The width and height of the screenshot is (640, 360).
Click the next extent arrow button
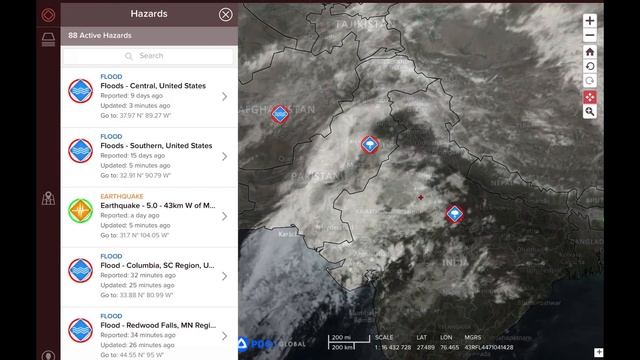[x=589, y=81]
